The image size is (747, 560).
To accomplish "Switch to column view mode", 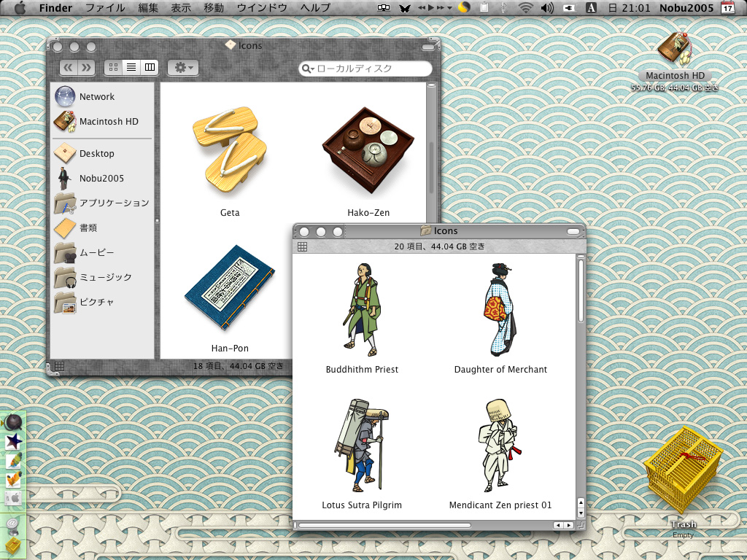I will point(150,68).
